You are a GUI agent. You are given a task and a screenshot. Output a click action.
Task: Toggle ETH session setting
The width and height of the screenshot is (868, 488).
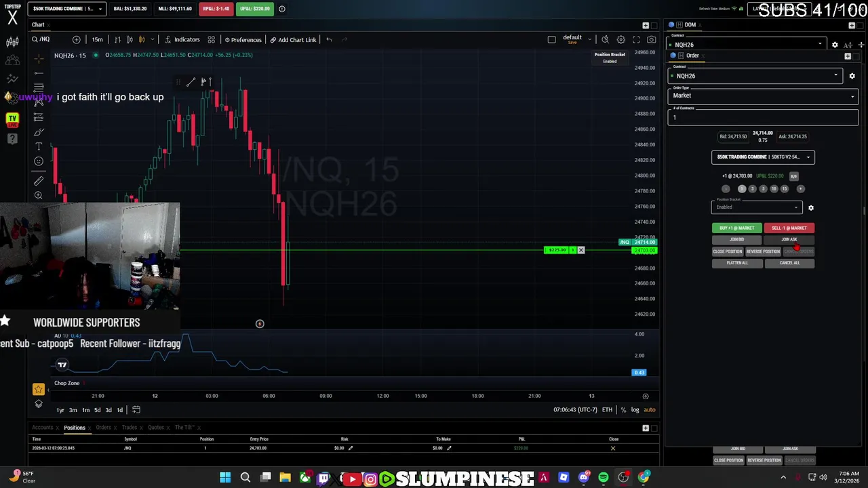click(x=607, y=410)
